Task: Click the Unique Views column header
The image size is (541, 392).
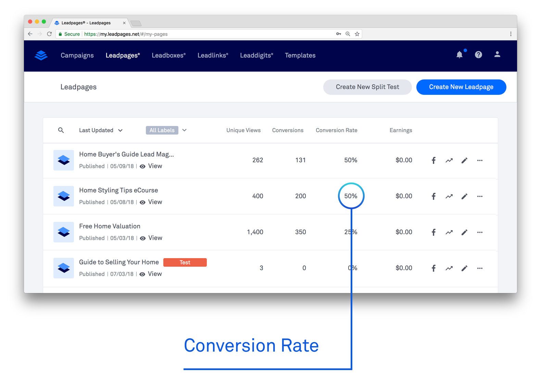Action: 243,130
